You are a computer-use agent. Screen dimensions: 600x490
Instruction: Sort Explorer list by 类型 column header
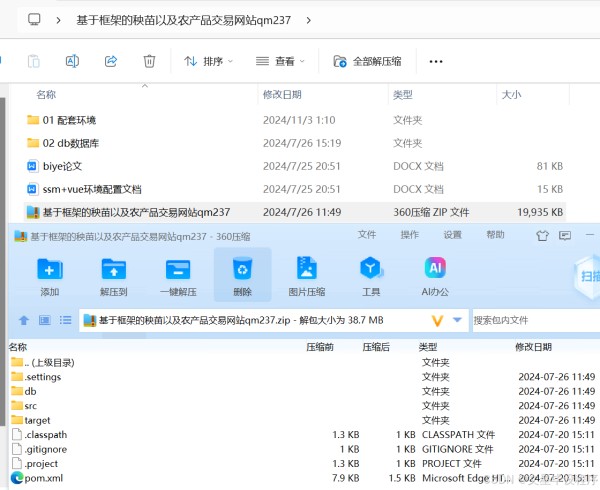(403, 94)
